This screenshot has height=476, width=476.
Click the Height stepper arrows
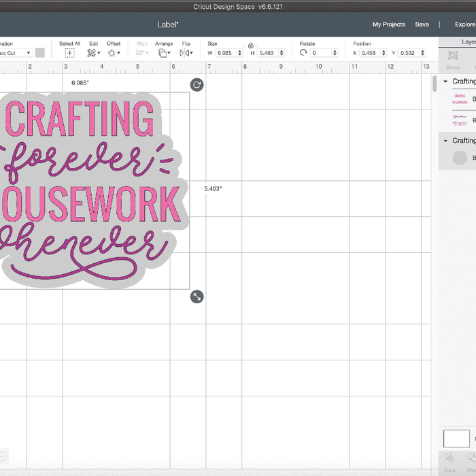pyautogui.click(x=282, y=53)
